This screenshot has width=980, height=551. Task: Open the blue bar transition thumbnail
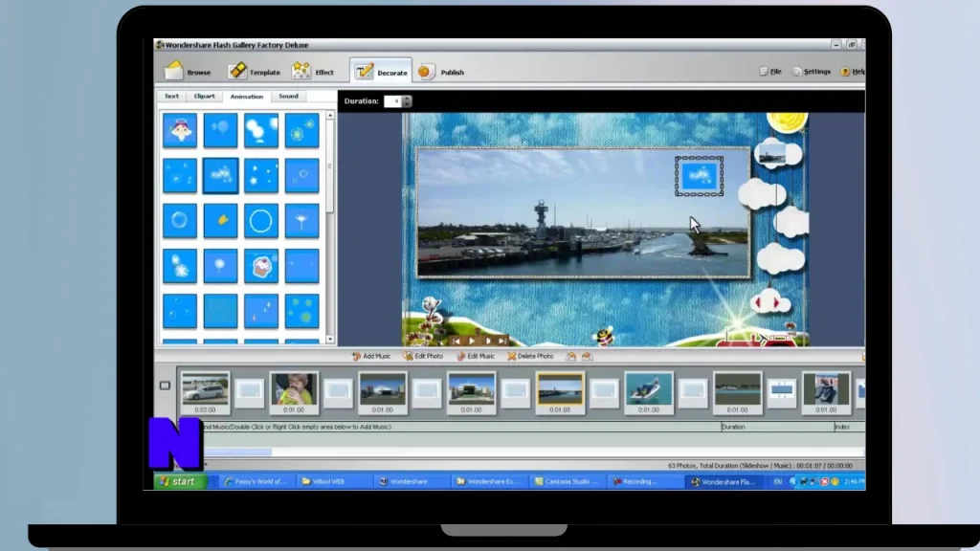pos(782,391)
